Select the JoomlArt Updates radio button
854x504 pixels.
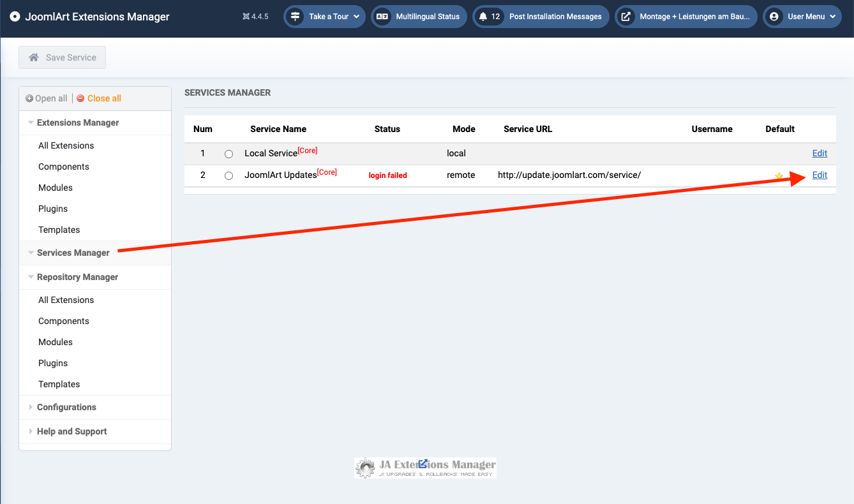228,175
